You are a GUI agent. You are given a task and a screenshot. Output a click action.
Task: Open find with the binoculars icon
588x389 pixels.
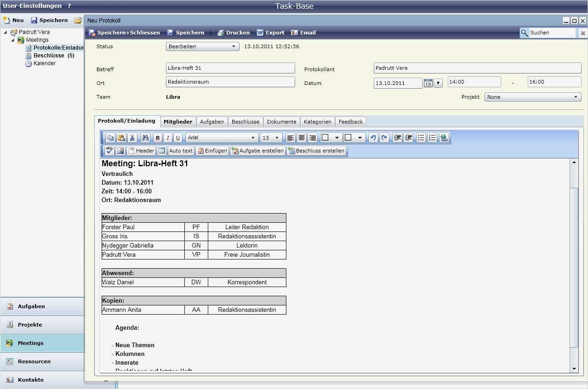tap(145, 138)
